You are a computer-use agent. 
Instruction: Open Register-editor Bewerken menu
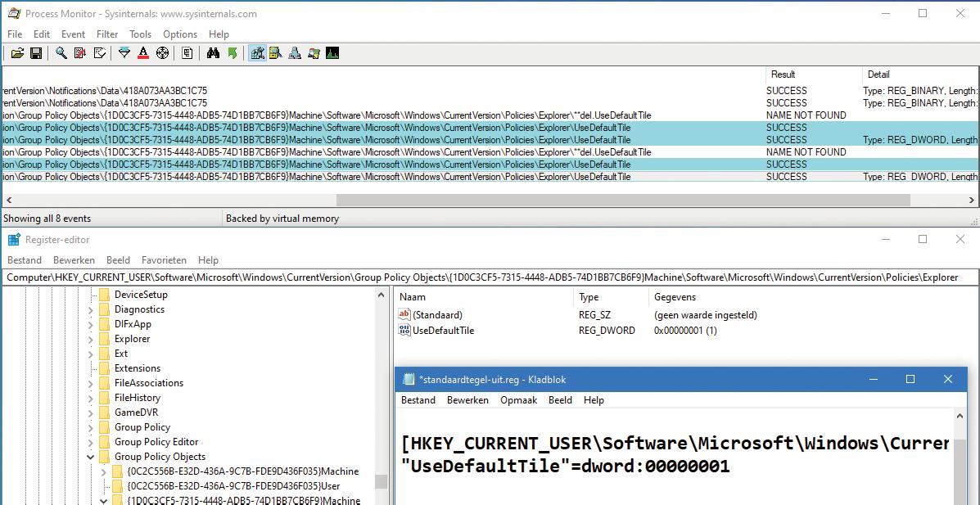(x=74, y=260)
